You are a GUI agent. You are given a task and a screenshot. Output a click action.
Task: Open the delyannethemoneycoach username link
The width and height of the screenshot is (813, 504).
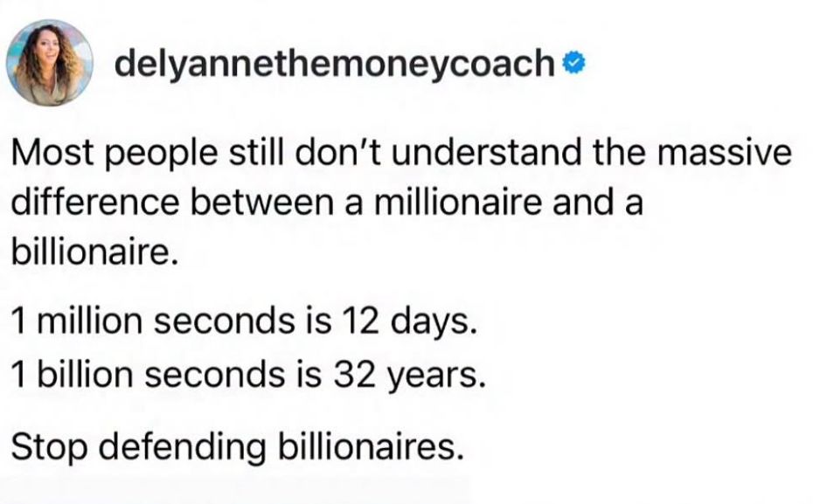pos(335,63)
